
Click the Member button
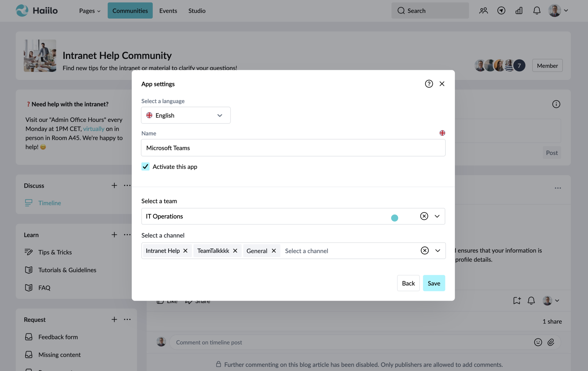547,65
